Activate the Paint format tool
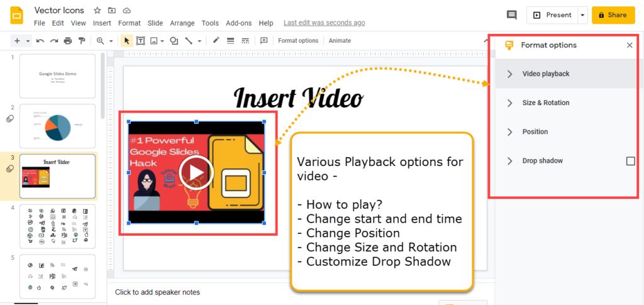Screen dimensions: 644x305 coord(82,41)
